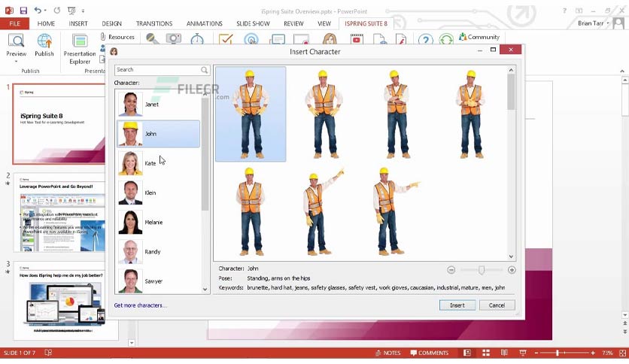Click the slide thumbnail pane down arrow

(x=132, y=343)
